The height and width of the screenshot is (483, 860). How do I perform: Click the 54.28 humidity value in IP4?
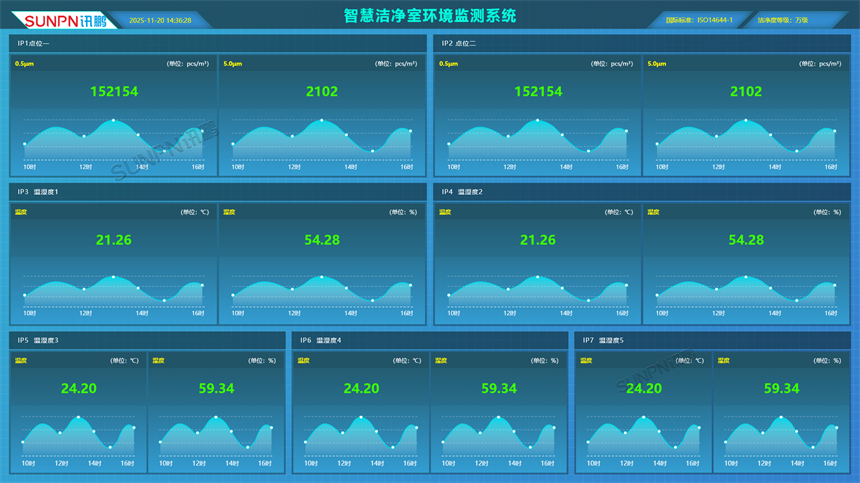pyautogui.click(x=746, y=240)
